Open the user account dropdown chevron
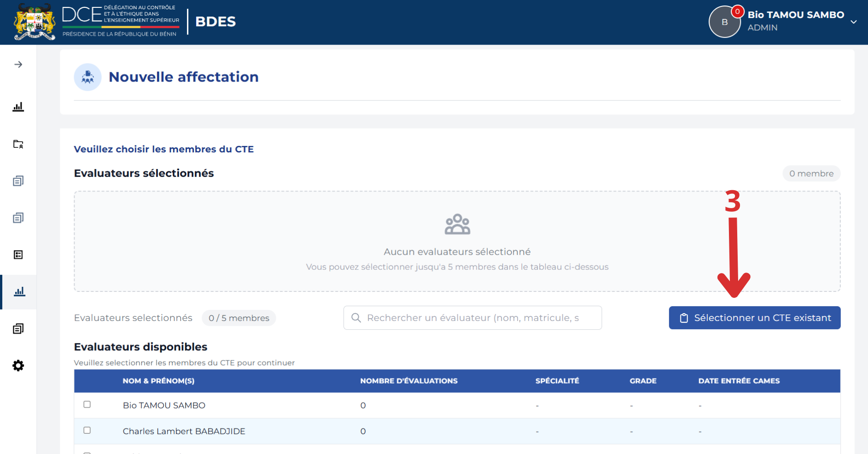This screenshot has height=454, width=868. click(x=853, y=22)
